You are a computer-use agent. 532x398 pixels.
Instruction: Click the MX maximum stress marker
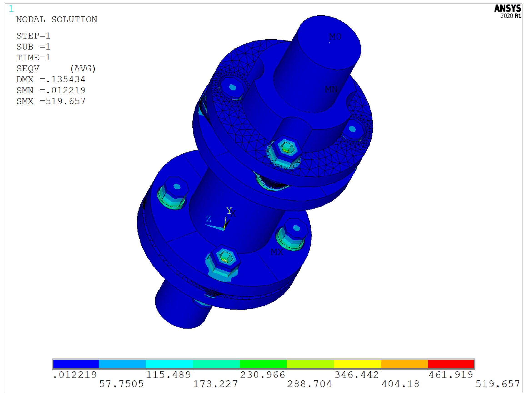(x=277, y=252)
